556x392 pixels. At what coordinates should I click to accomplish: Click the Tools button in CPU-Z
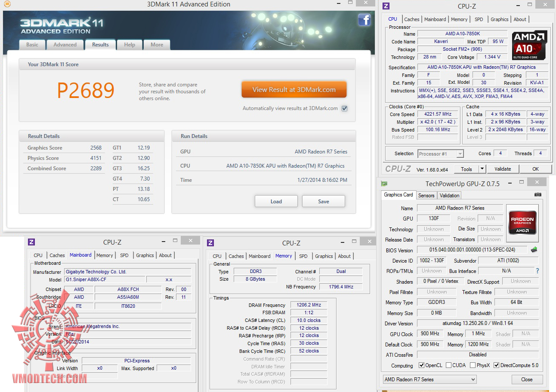[x=466, y=169]
